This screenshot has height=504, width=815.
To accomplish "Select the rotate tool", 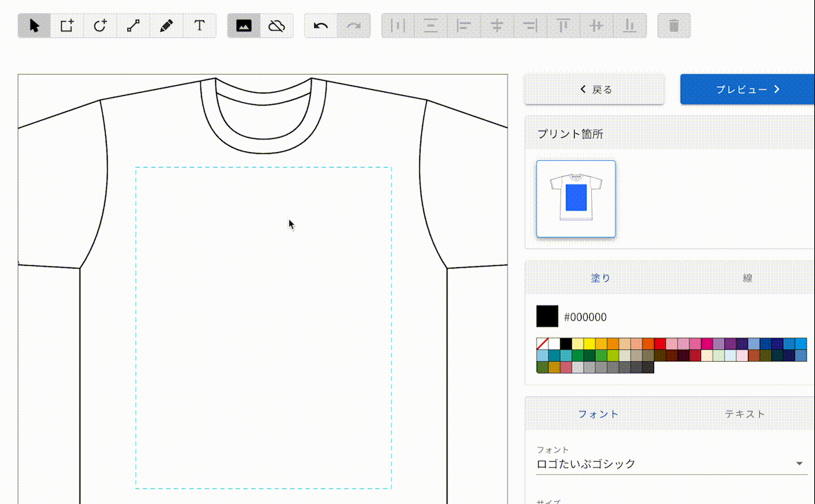I will [x=100, y=26].
